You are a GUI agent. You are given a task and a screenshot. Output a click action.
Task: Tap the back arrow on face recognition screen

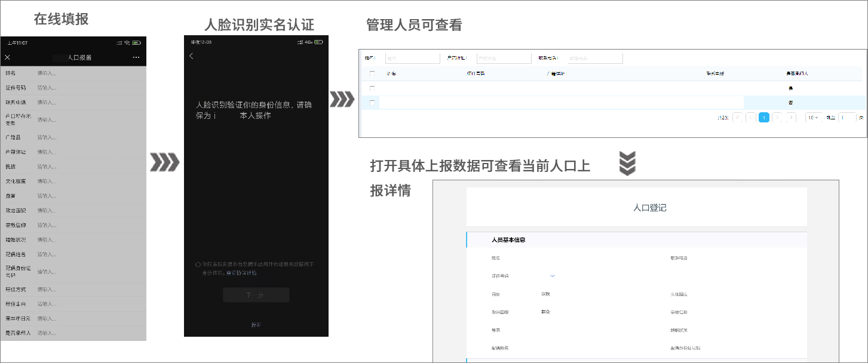coord(191,56)
